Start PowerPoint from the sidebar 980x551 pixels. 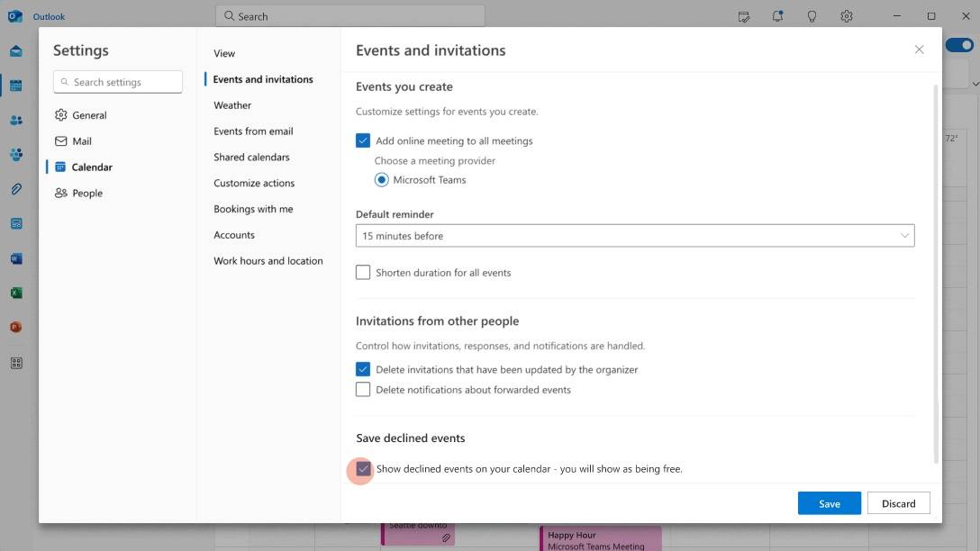pyautogui.click(x=16, y=326)
